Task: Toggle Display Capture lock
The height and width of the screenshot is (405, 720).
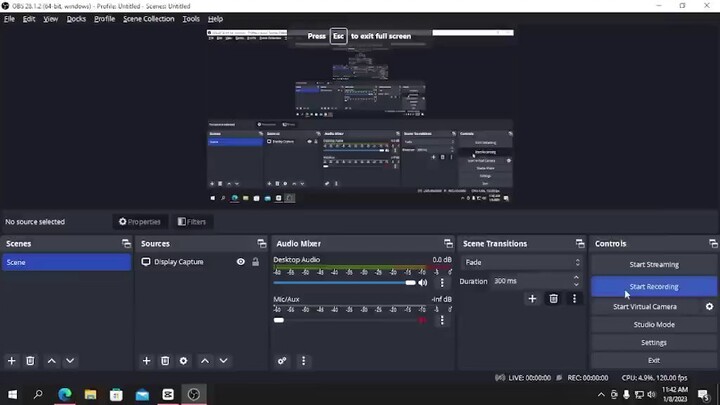Action: tap(255, 262)
